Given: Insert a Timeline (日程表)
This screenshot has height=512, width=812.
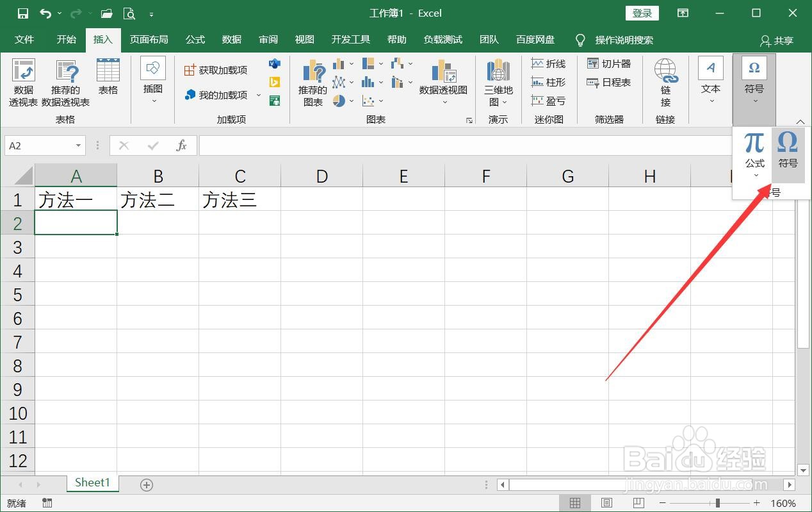Looking at the screenshot, I should click(607, 82).
